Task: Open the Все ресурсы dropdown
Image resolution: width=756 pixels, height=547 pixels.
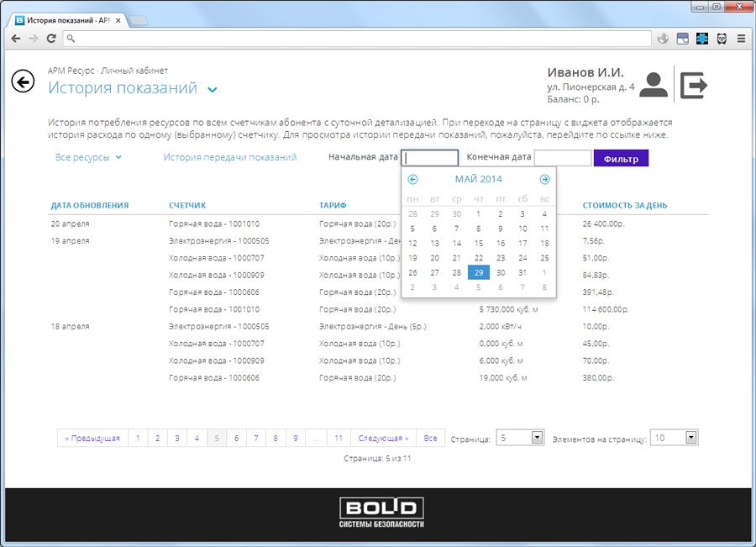Action: click(88, 157)
